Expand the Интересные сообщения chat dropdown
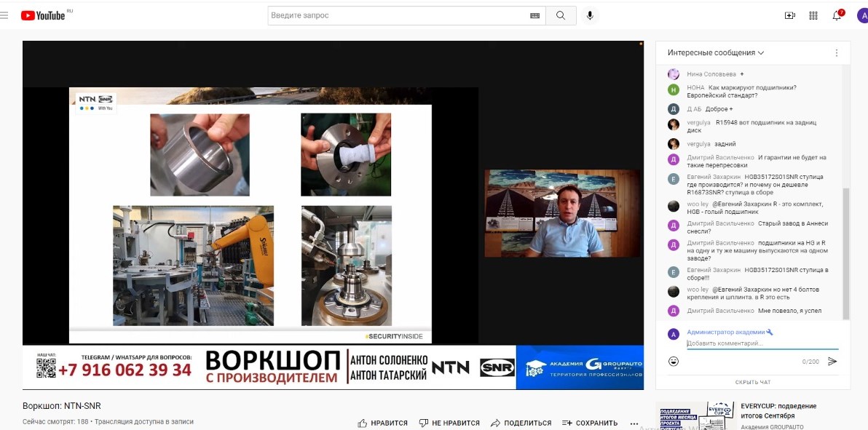 pyautogui.click(x=716, y=53)
